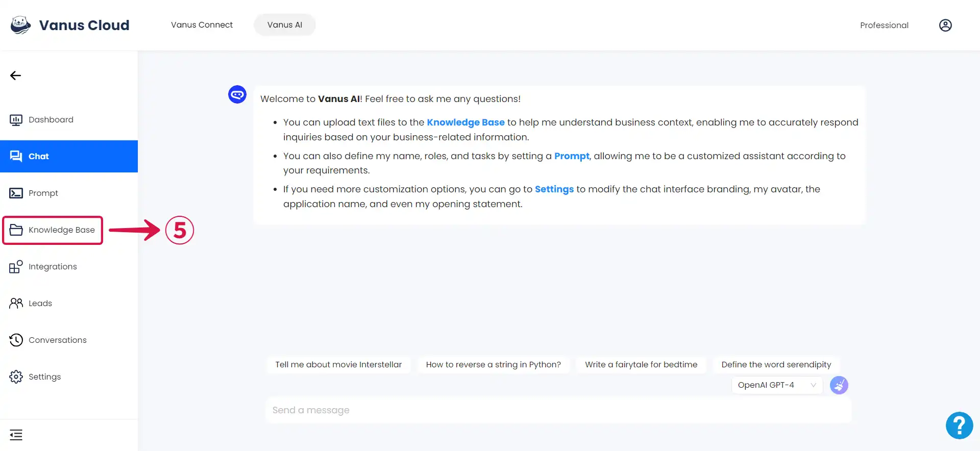Screen dimensions: 980x451
Task: Go back using the left arrow icon
Action: click(x=16, y=76)
